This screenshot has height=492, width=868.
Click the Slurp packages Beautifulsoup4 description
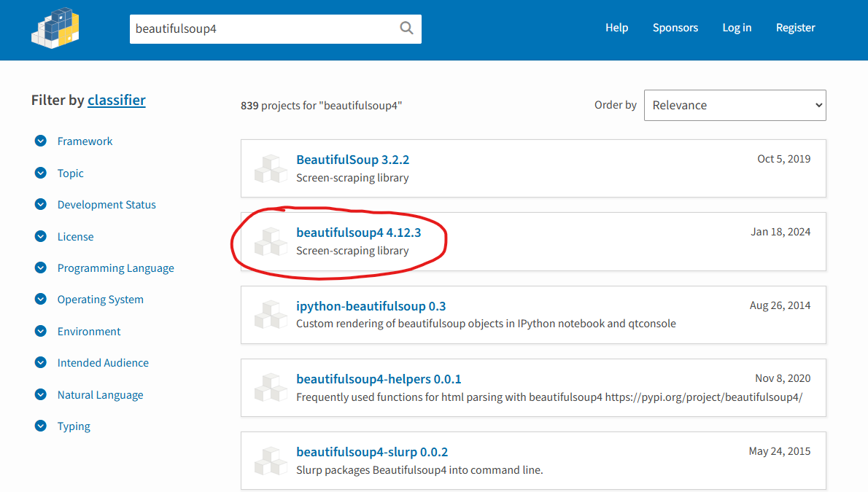[x=419, y=470]
